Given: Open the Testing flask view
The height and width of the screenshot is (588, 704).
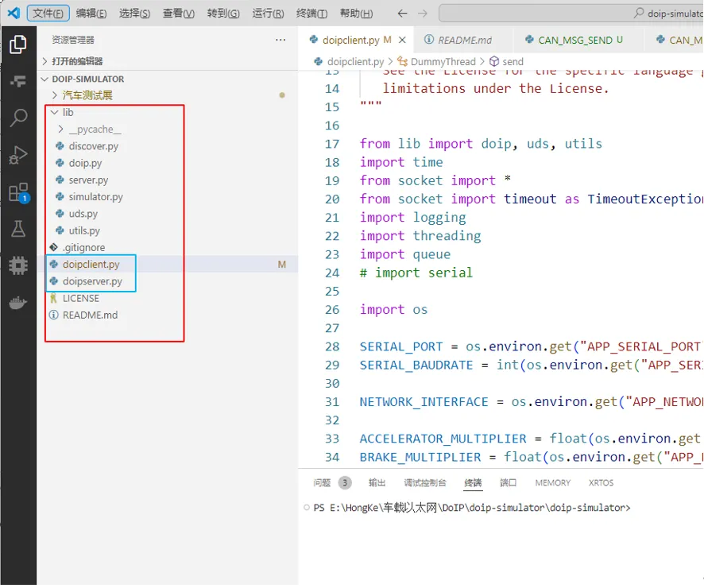Looking at the screenshot, I should click(18, 229).
